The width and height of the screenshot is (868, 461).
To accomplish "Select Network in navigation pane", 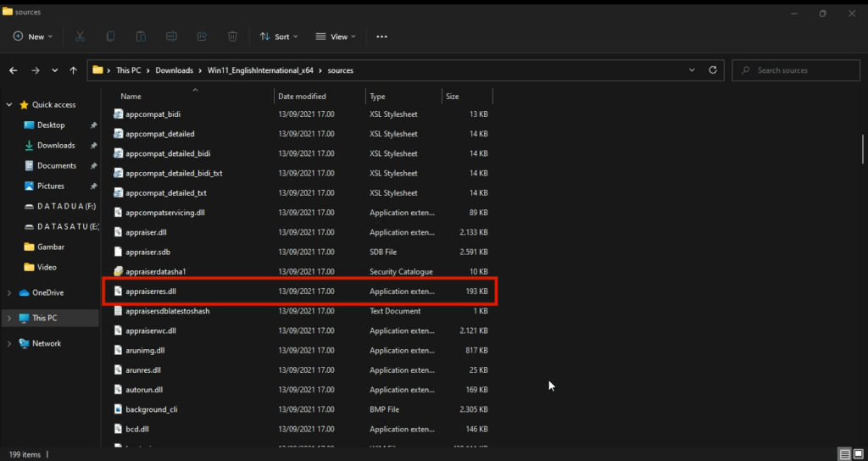I will pos(47,344).
